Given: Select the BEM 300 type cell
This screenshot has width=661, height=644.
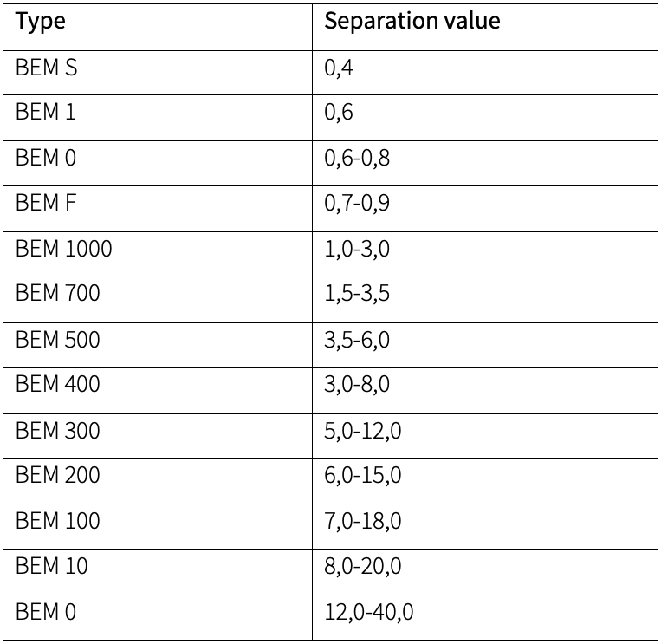Looking at the screenshot, I should click(58, 430).
